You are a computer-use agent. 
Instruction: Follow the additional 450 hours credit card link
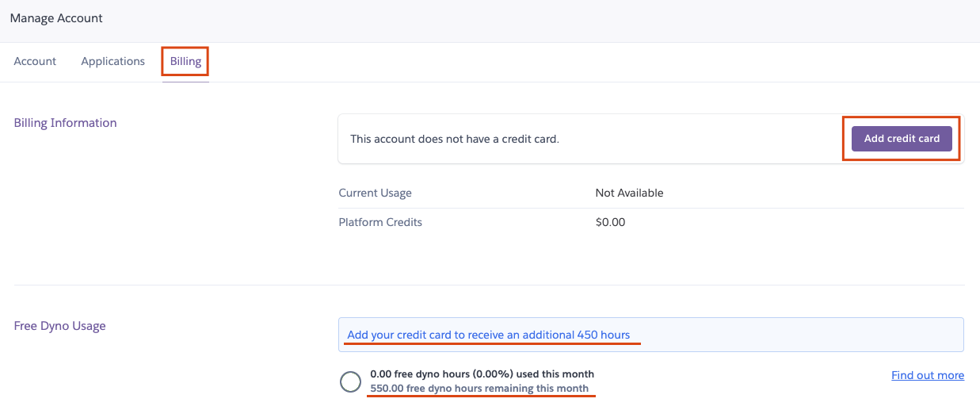click(x=488, y=335)
